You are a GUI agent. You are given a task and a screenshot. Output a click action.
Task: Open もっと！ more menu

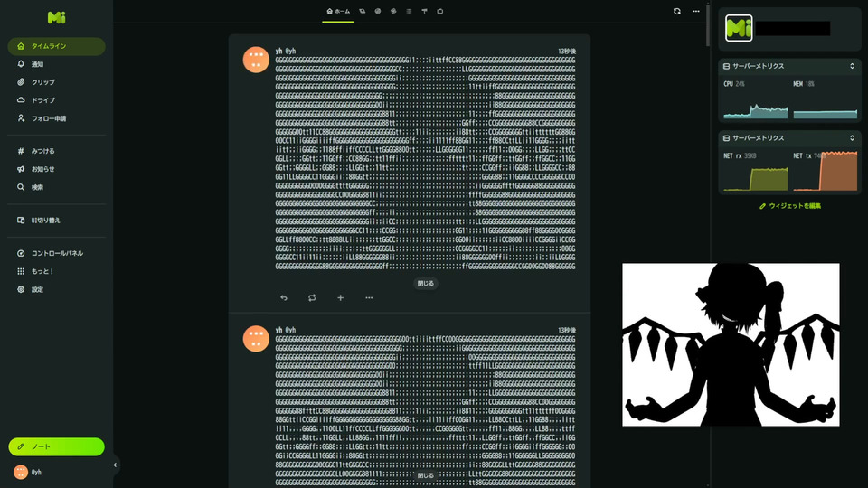pyautogui.click(x=56, y=272)
